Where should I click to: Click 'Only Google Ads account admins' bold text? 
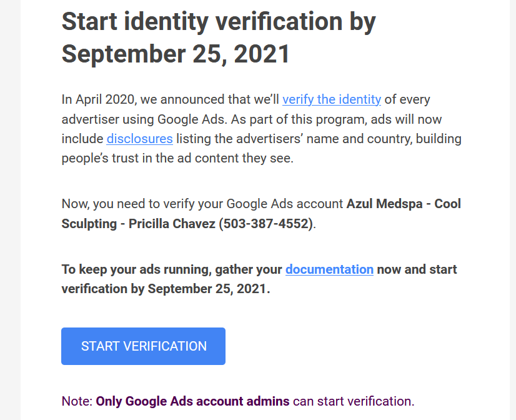click(192, 401)
